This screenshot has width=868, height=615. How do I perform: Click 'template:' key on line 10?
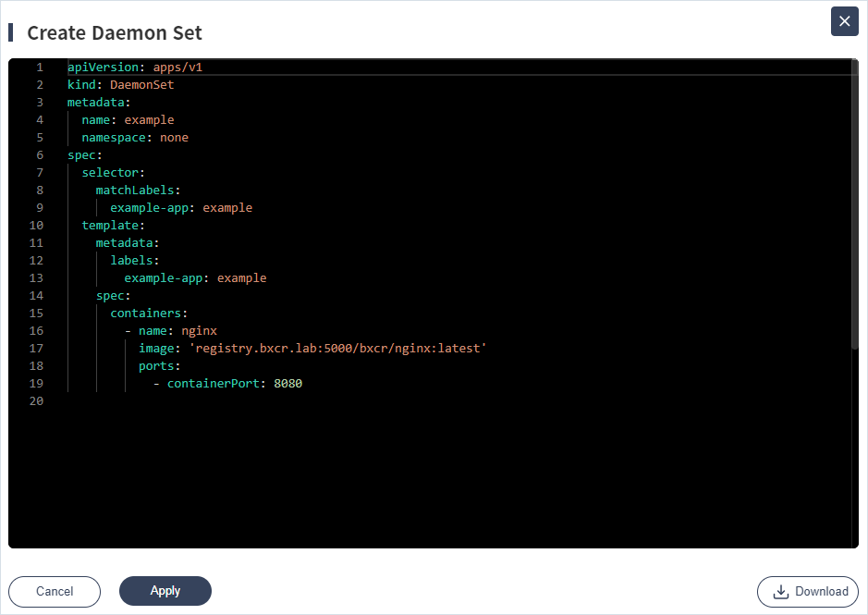coord(113,225)
